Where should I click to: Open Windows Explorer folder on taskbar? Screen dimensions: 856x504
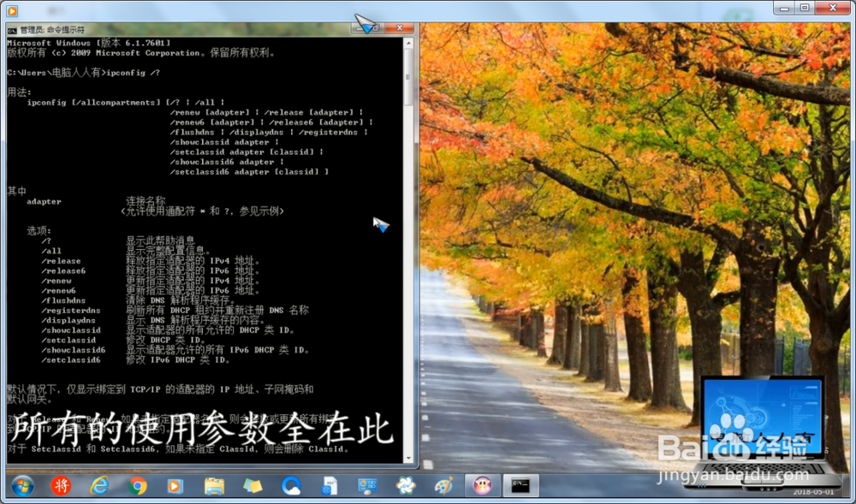(214, 486)
